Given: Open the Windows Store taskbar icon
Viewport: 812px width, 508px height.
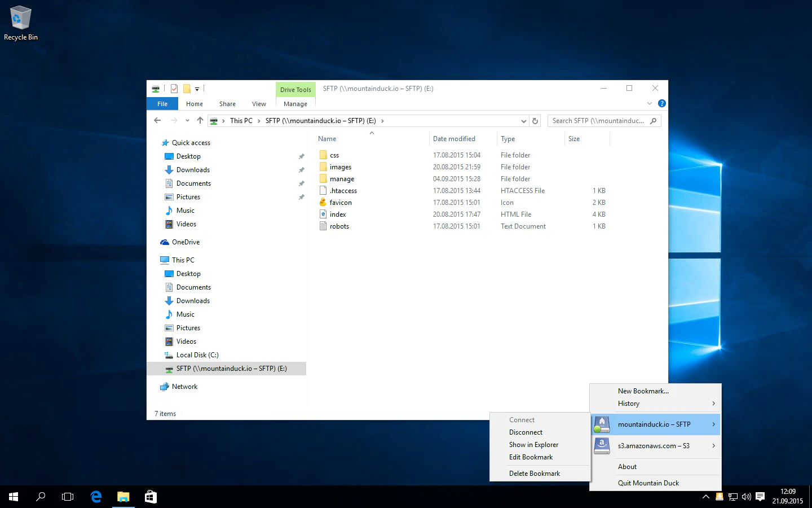Looking at the screenshot, I should 151,497.
